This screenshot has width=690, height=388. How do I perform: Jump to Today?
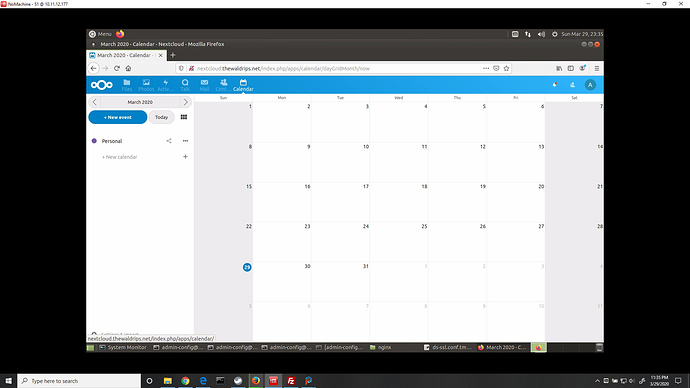[161, 117]
